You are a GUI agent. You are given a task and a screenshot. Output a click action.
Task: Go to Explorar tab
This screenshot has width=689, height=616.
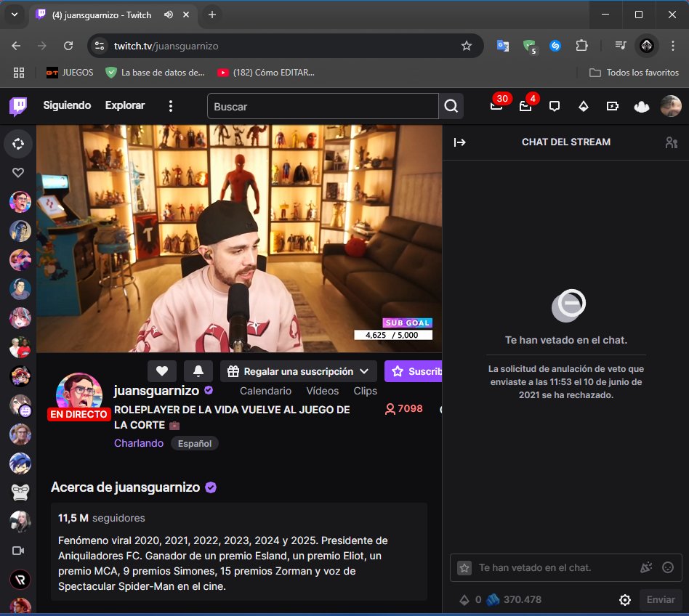click(125, 105)
